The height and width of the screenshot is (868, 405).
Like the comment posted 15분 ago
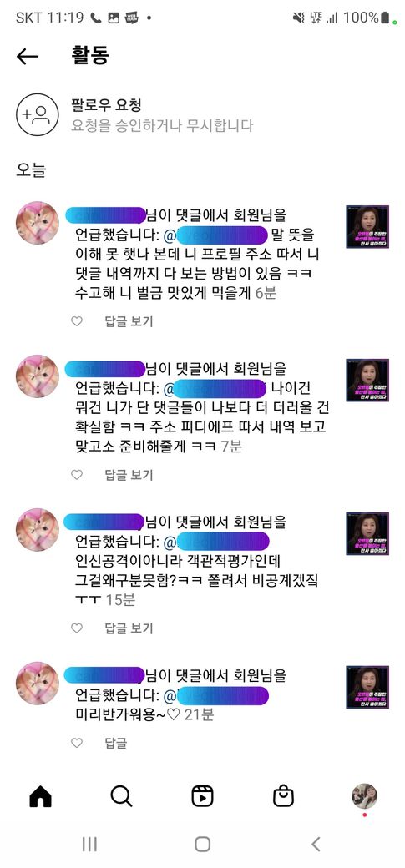click(x=77, y=628)
